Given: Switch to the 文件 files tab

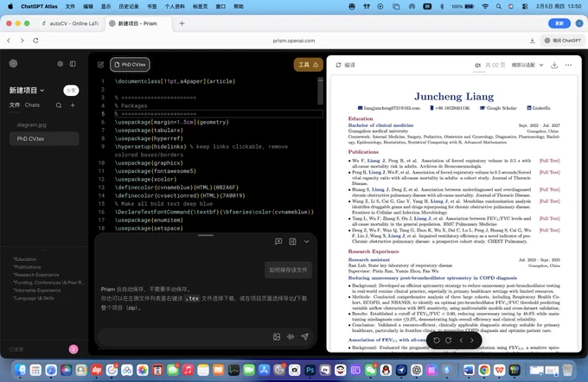Looking at the screenshot, I should click(x=15, y=105).
